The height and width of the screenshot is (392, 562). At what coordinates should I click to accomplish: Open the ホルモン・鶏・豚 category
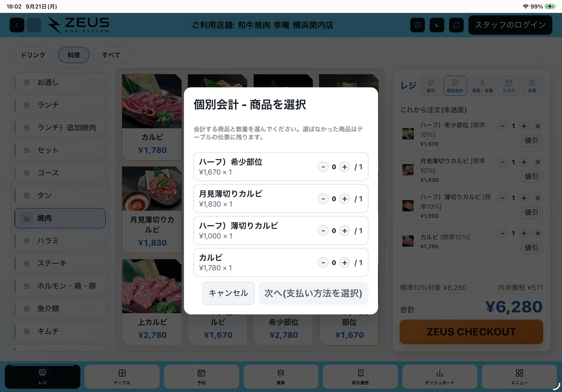(60, 286)
